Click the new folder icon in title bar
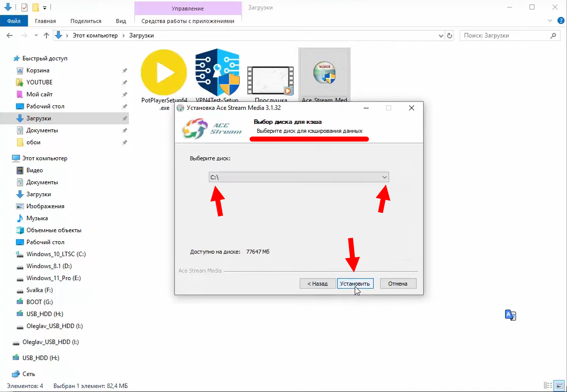This screenshot has height=392, width=567. 35,7
